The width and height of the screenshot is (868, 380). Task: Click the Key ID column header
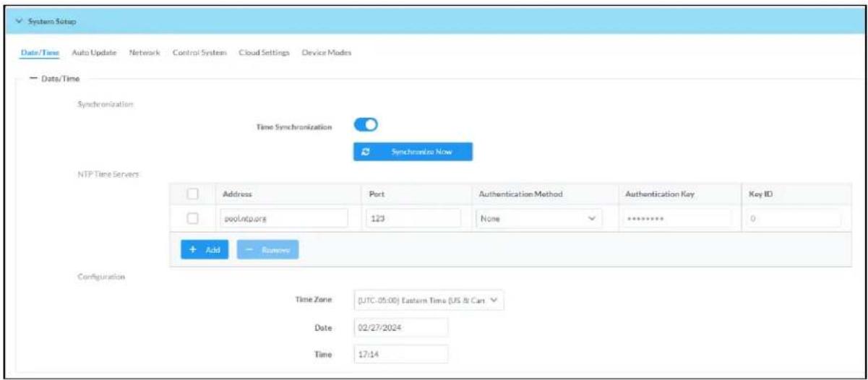coord(762,194)
